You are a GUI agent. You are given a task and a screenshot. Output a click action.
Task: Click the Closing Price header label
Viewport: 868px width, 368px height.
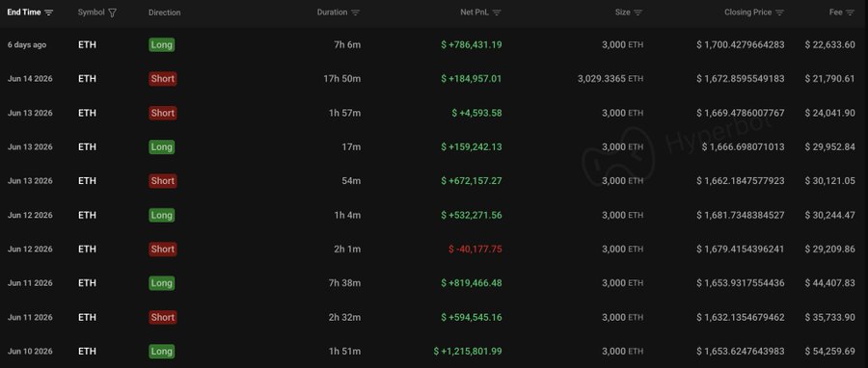point(747,13)
